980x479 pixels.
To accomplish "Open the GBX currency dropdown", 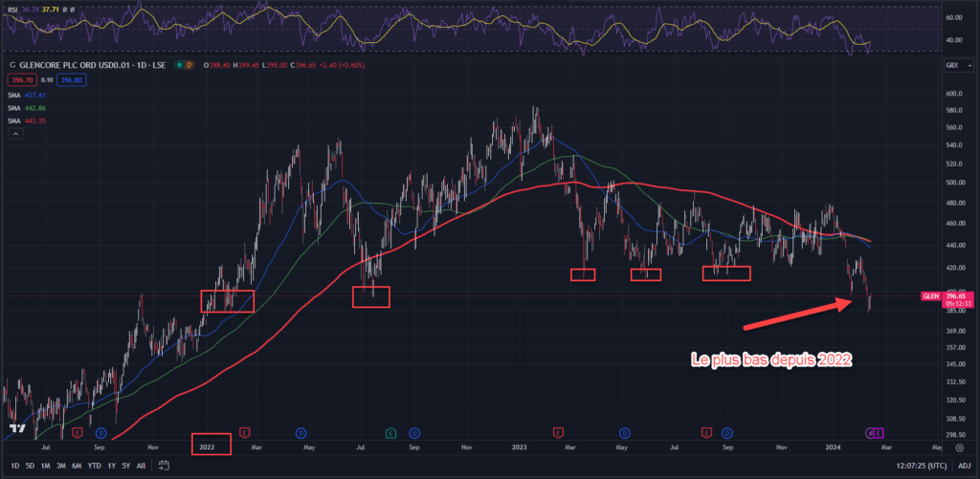I will tap(959, 66).
